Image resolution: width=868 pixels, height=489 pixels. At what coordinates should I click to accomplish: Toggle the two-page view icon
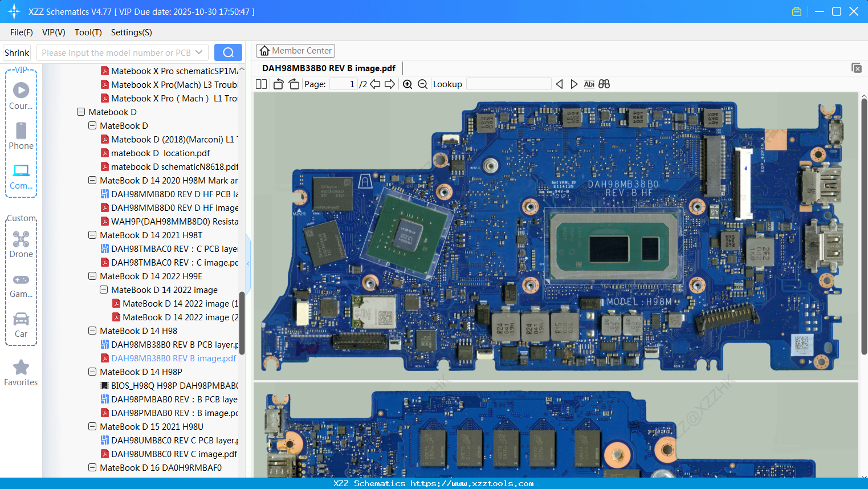262,84
